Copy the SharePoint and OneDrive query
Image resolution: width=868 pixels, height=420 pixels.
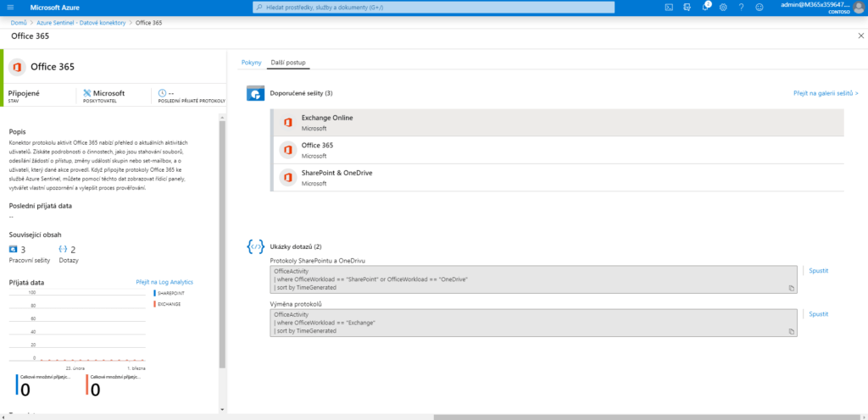(790, 288)
